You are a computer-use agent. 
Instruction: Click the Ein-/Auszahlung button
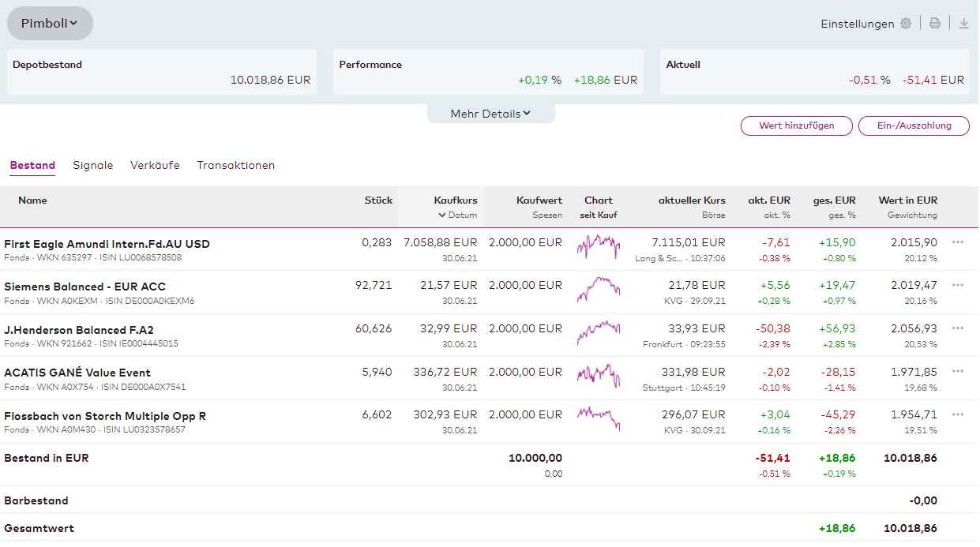pos(914,126)
